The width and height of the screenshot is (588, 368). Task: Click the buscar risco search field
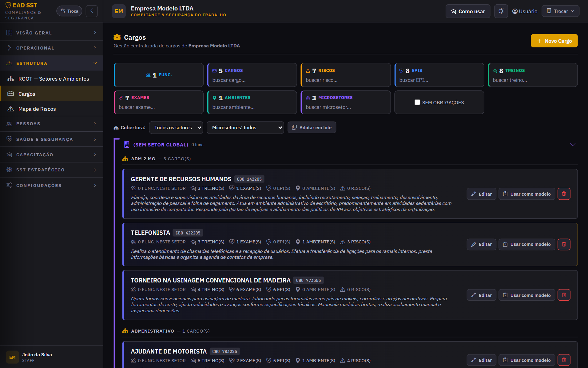click(x=346, y=80)
